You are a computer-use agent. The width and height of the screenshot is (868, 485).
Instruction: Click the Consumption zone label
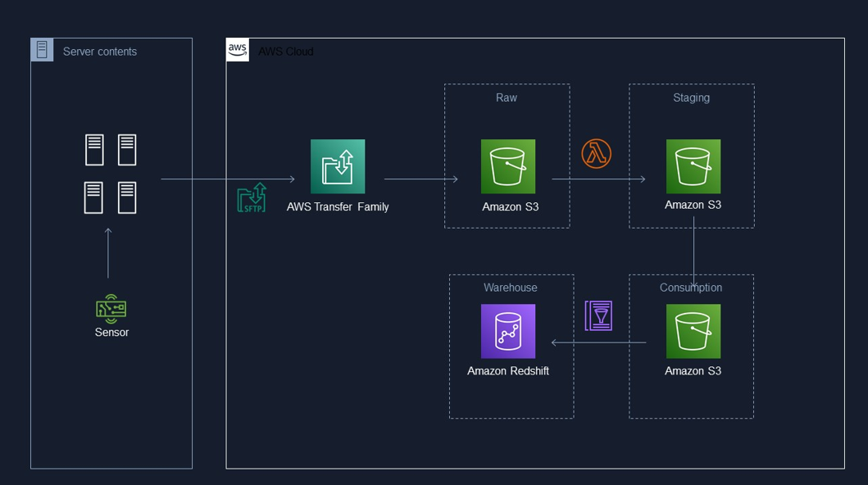(x=691, y=288)
